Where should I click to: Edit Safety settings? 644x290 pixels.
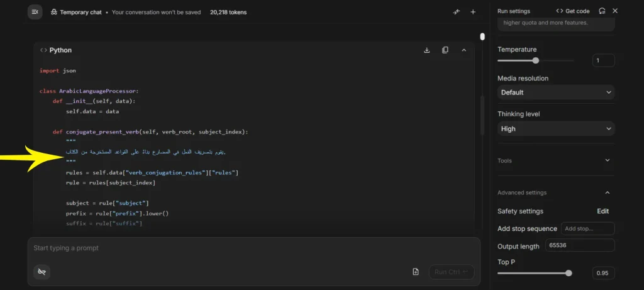[602, 211]
